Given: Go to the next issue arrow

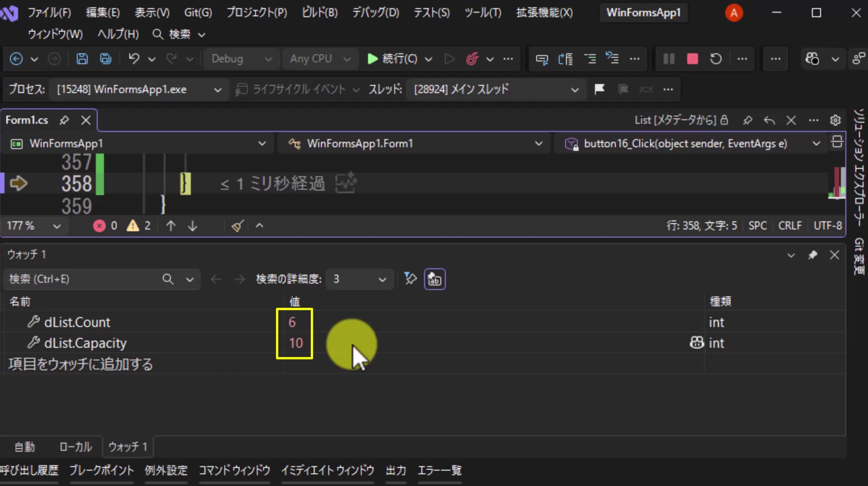Looking at the screenshot, I should point(193,225).
